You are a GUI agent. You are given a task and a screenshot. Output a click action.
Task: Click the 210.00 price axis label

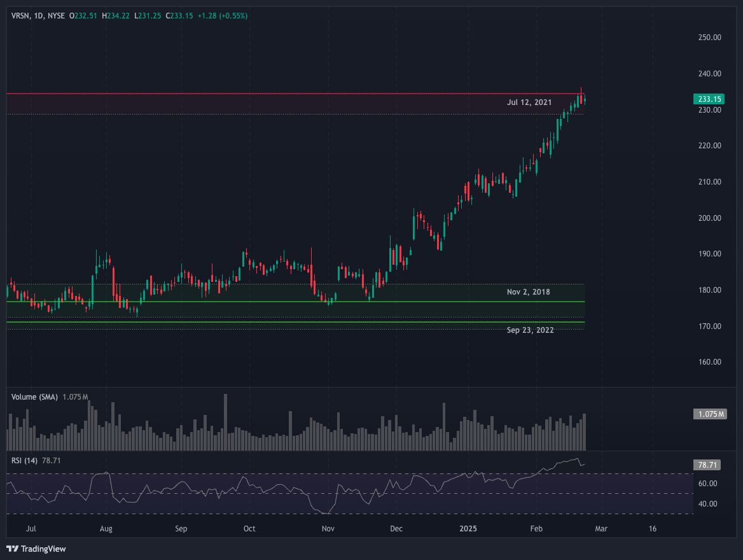point(709,181)
